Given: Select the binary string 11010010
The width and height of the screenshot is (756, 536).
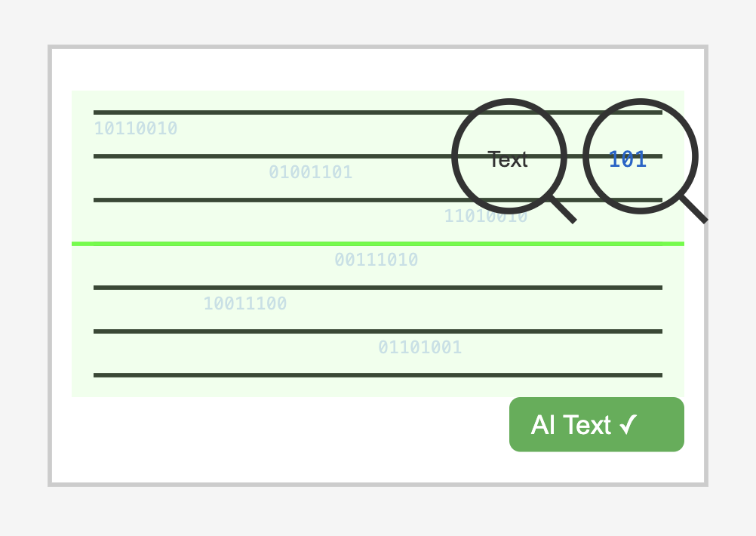Looking at the screenshot, I should 486,216.
